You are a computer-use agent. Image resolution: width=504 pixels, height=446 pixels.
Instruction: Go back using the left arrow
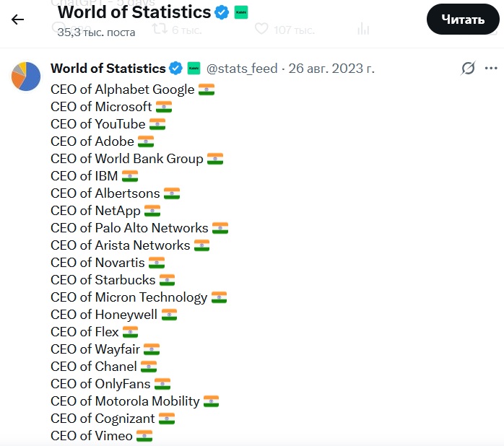pyautogui.click(x=17, y=19)
